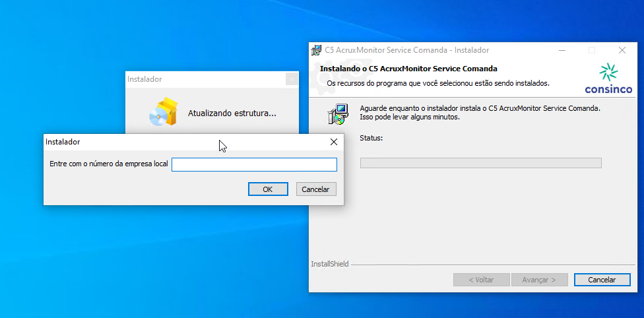Click 'Entre com o número da empresa local' label

(x=109, y=164)
